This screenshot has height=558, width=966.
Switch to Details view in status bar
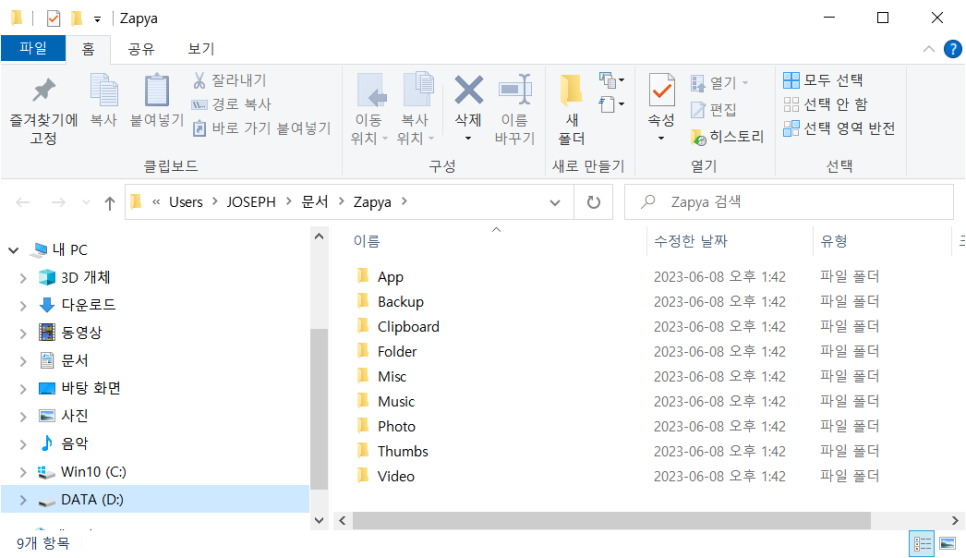922,544
